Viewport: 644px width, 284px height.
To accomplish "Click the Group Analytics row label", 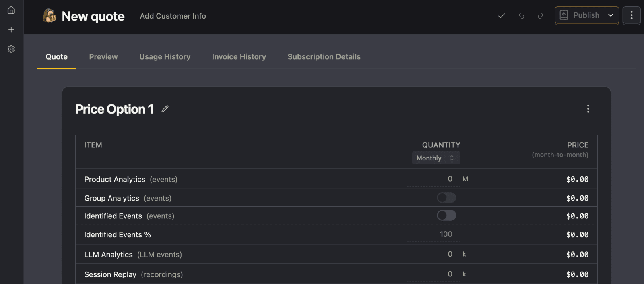I will click(x=112, y=198).
